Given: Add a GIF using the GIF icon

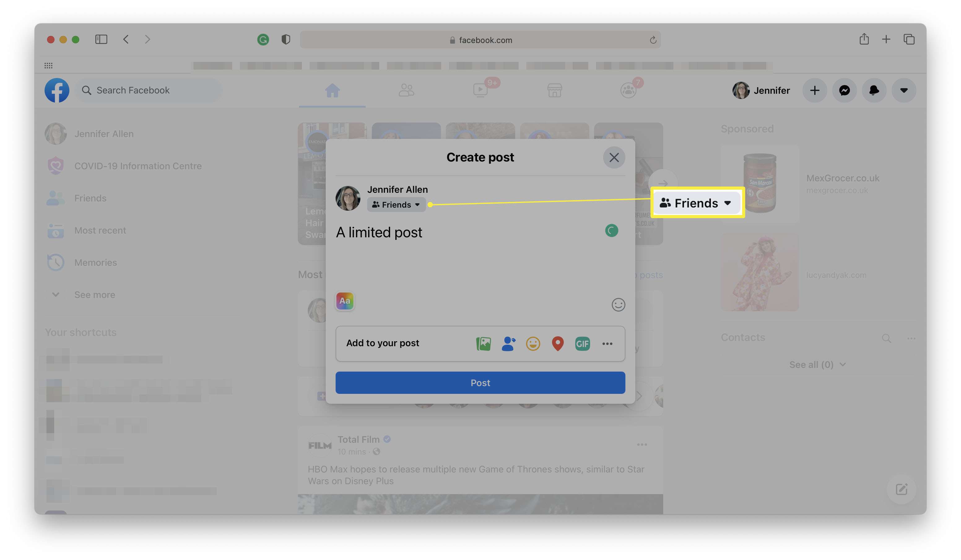Looking at the screenshot, I should point(582,343).
